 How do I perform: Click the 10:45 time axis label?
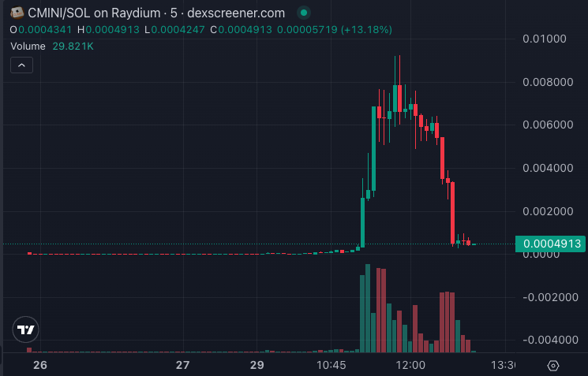click(331, 365)
